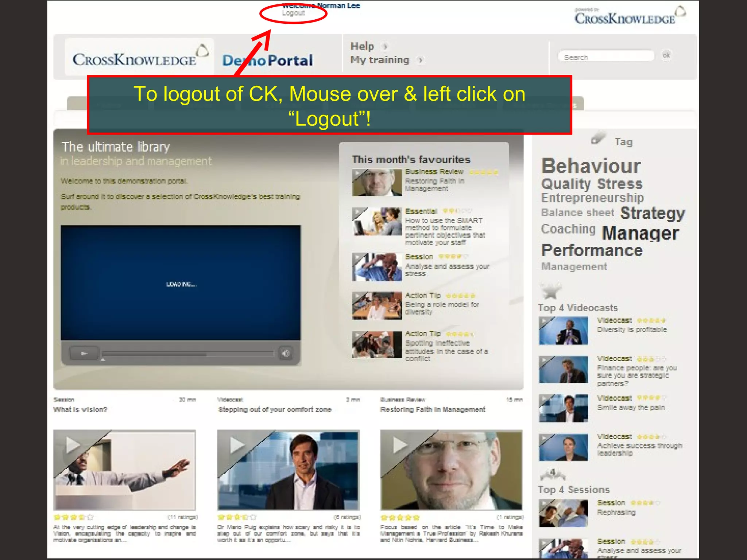Click the CrossKnowledge logo in the header bar
This screenshot has width=747, height=560.
click(x=140, y=57)
